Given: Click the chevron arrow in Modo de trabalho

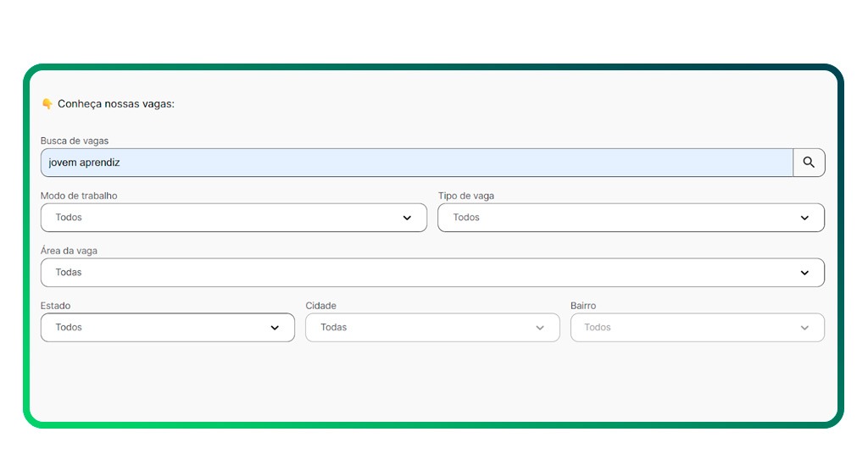Looking at the screenshot, I should tap(407, 218).
